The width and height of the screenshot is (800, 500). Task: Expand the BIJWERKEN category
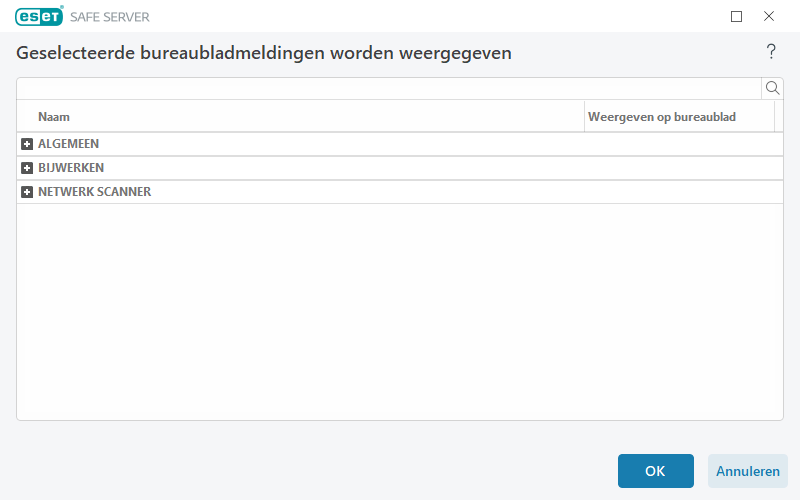coord(27,168)
